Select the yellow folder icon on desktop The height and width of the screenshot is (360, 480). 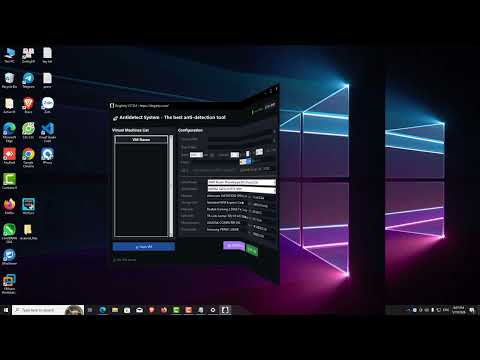[28, 232]
